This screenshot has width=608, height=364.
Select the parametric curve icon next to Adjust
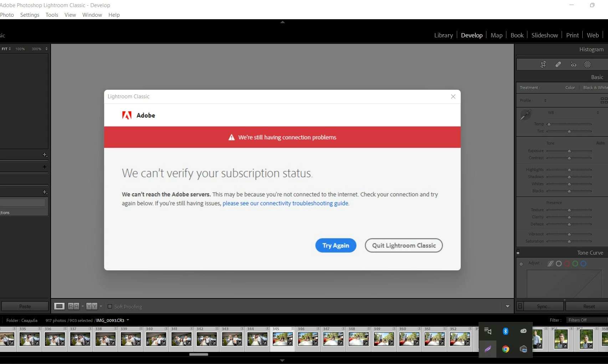click(551, 264)
